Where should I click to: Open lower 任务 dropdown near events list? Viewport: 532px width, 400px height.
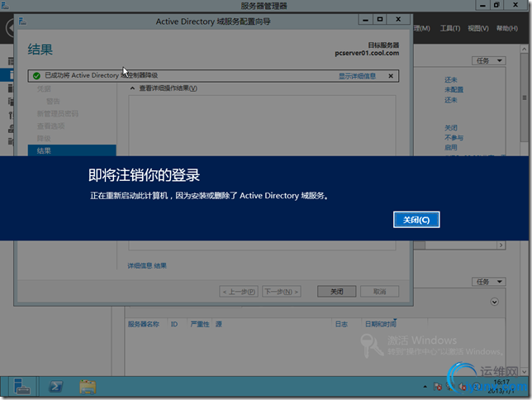pyautogui.click(x=488, y=282)
